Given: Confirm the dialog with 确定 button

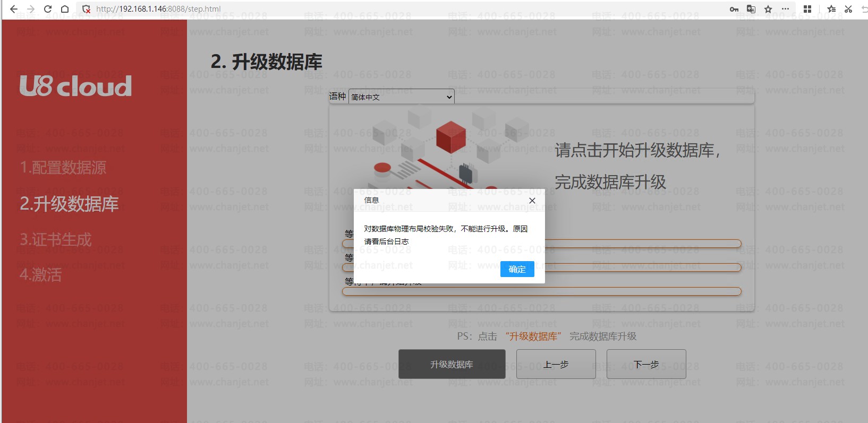Looking at the screenshot, I should click(517, 269).
